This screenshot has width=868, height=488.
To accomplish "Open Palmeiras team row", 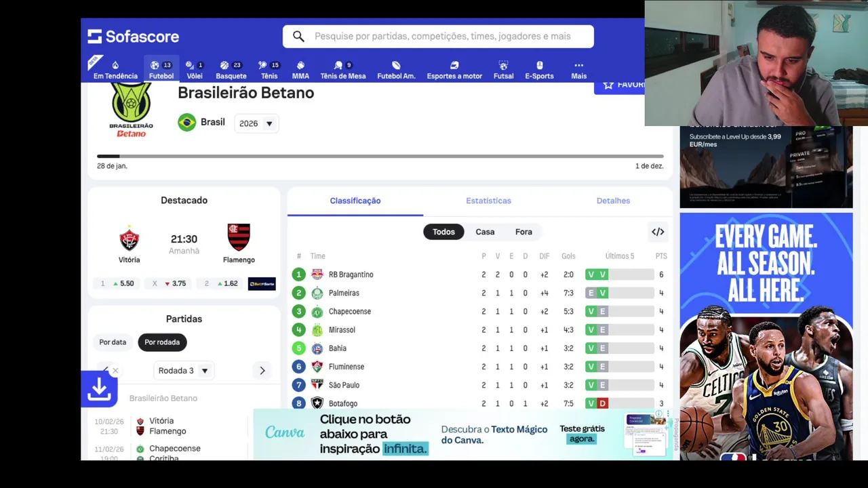I will (x=480, y=293).
